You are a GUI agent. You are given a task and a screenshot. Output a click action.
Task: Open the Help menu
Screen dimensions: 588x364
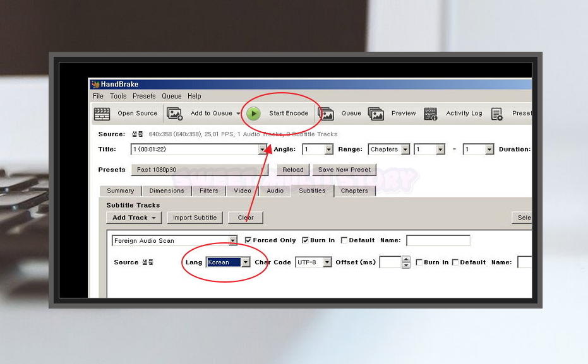195,97
